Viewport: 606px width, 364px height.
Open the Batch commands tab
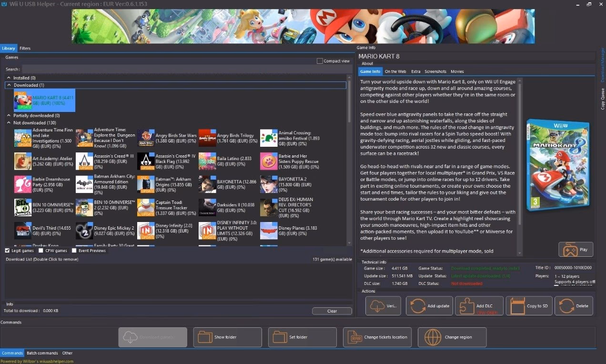tap(42, 353)
